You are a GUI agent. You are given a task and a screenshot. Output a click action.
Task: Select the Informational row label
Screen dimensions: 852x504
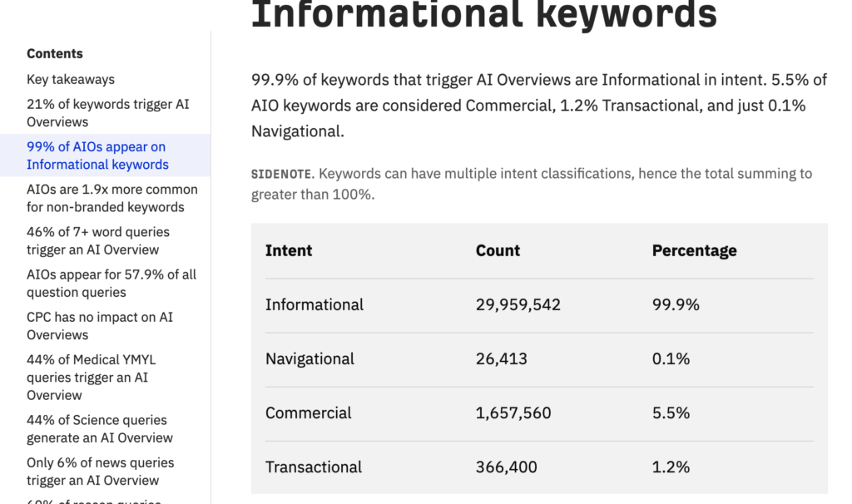click(x=315, y=304)
